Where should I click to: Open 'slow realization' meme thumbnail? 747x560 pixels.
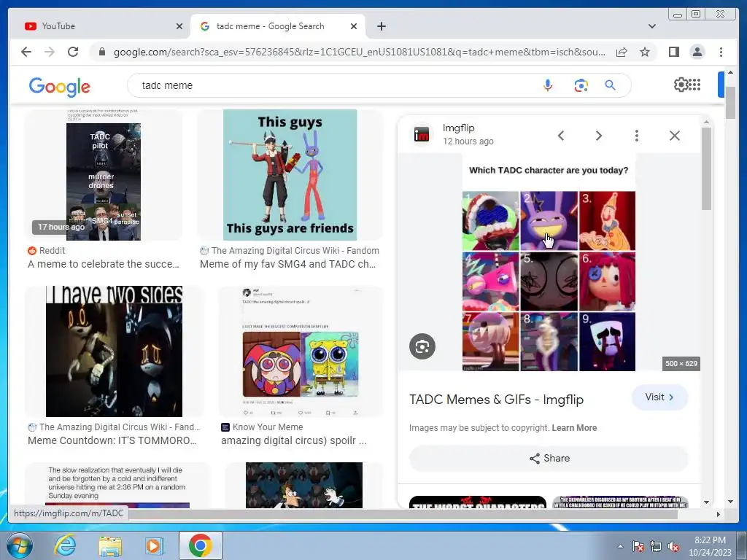pyautogui.click(x=117, y=485)
